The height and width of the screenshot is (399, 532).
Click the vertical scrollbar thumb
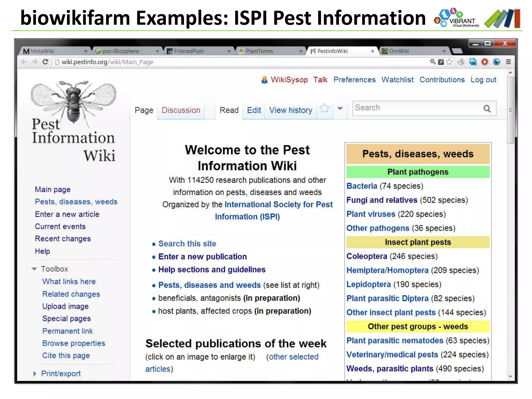click(510, 110)
